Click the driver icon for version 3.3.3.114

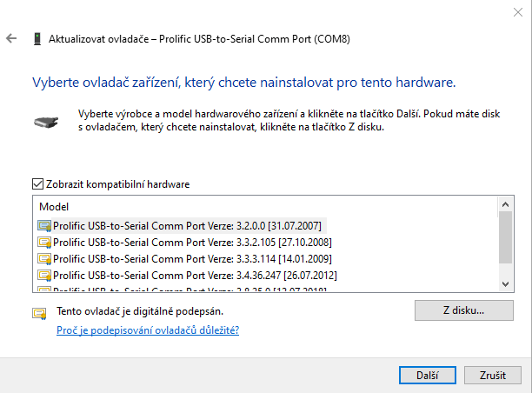[44, 259]
